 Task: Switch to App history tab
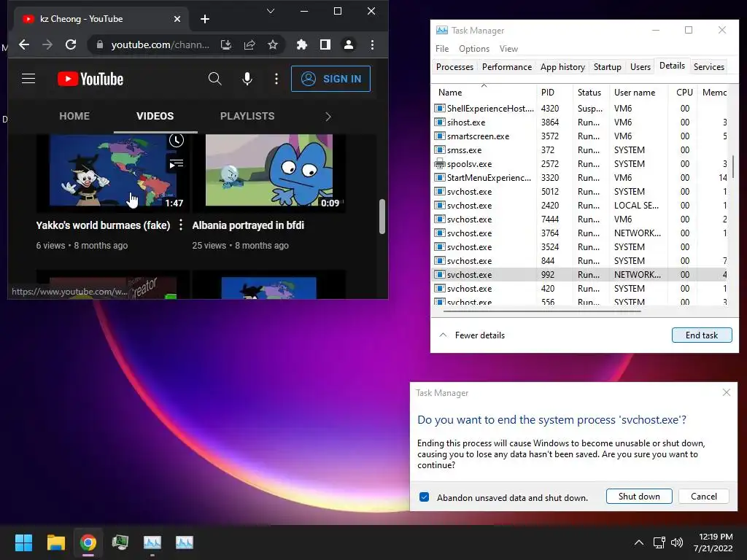562,67
